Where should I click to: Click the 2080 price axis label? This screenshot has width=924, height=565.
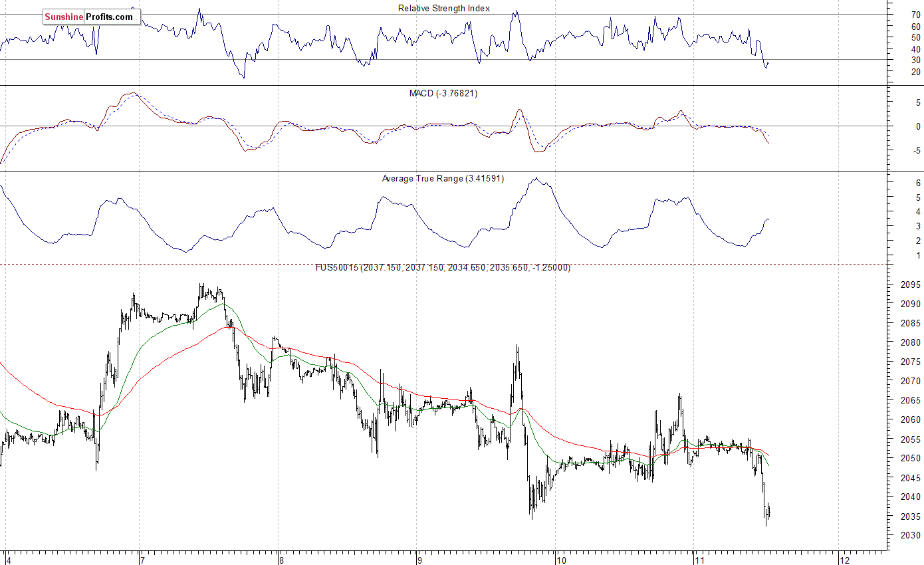tap(910, 342)
